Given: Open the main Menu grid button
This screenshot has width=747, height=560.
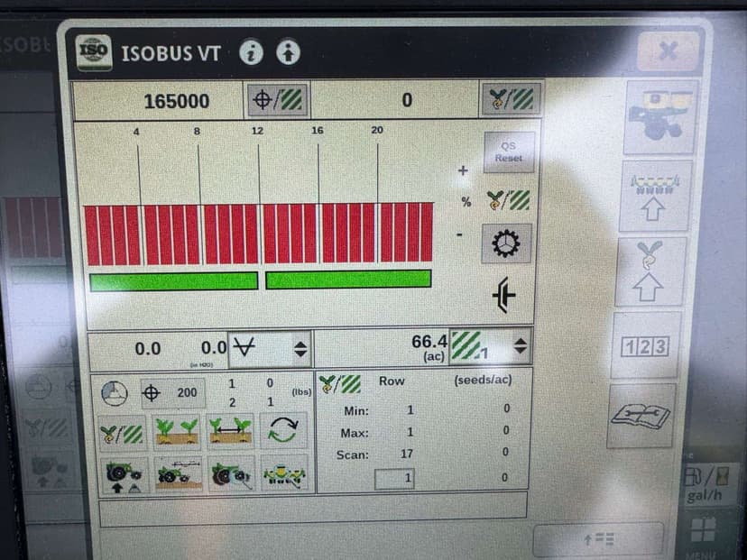Looking at the screenshot, I should (x=703, y=528).
